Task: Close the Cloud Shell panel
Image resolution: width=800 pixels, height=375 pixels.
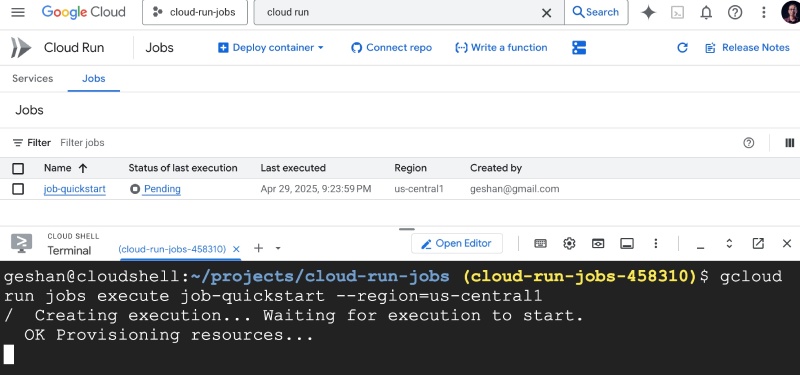Action: (787, 244)
